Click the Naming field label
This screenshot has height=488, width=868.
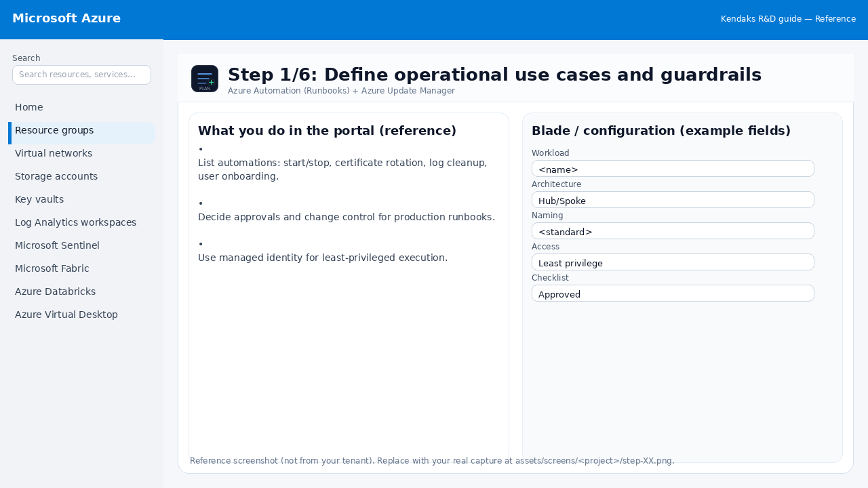point(547,216)
